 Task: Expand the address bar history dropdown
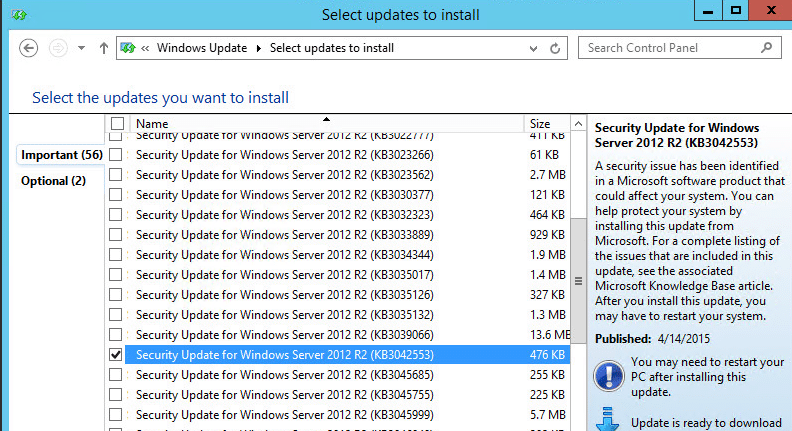[533, 49]
